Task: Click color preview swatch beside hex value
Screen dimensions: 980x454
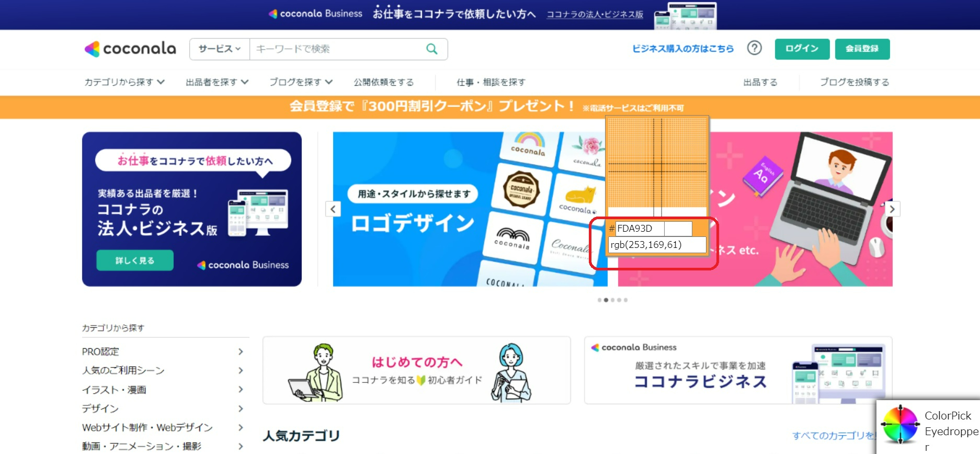Action: [x=678, y=229]
